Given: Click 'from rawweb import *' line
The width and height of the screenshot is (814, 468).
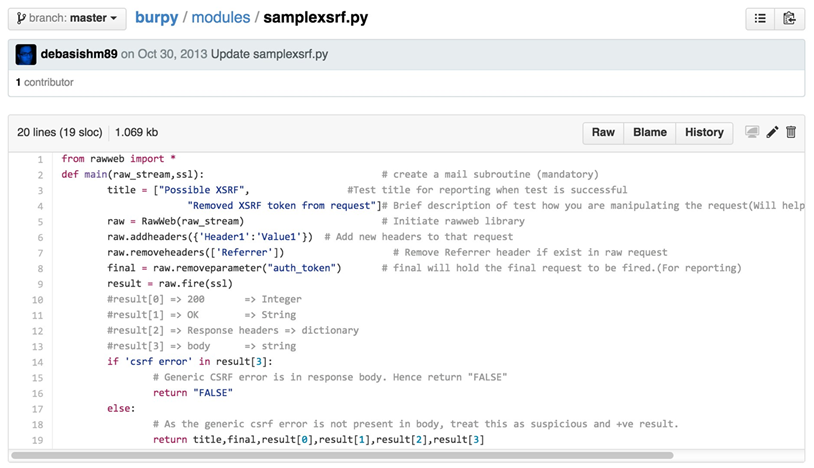Looking at the screenshot, I should 118,159.
